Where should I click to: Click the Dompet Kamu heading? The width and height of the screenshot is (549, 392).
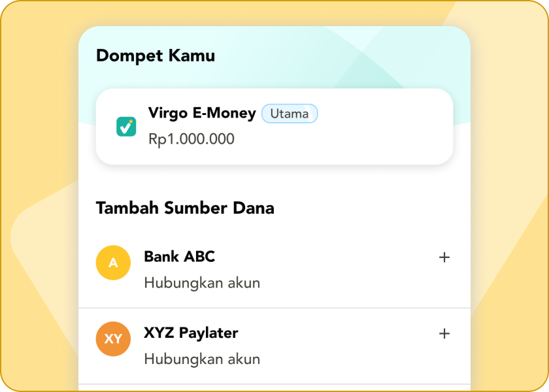click(156, 56)
